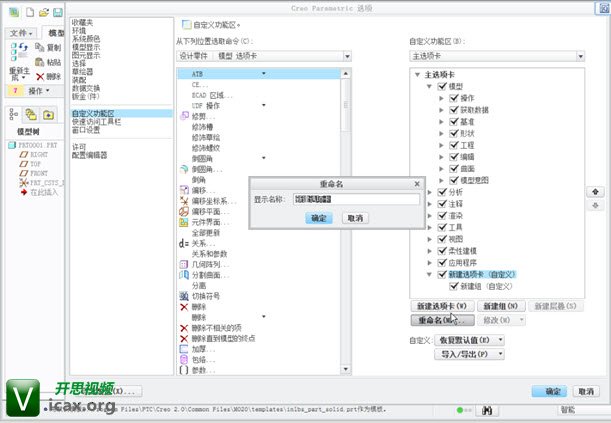
Task: Click the 偏移坐标系 command icon
Action: (184, 201)
